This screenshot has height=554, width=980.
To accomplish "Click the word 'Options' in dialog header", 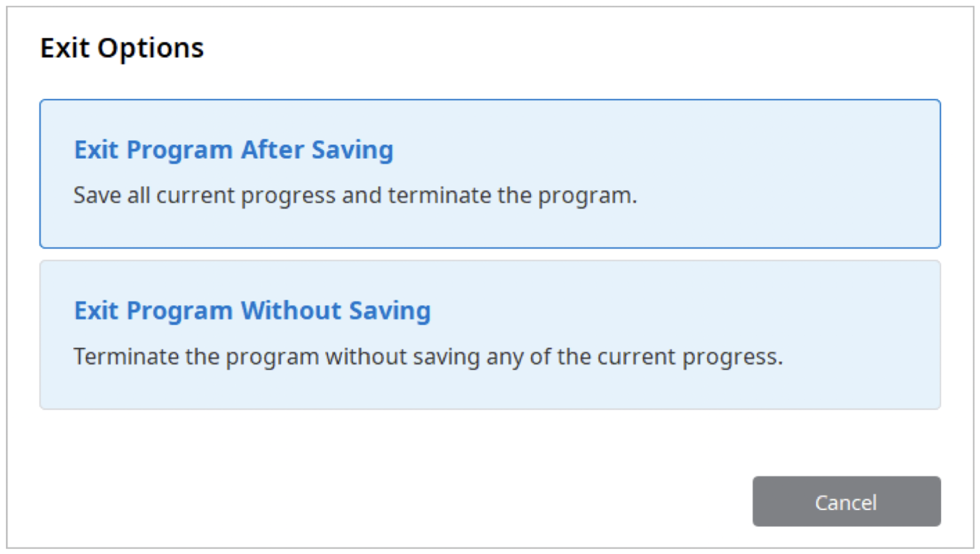I will click(x=150, y=49).
